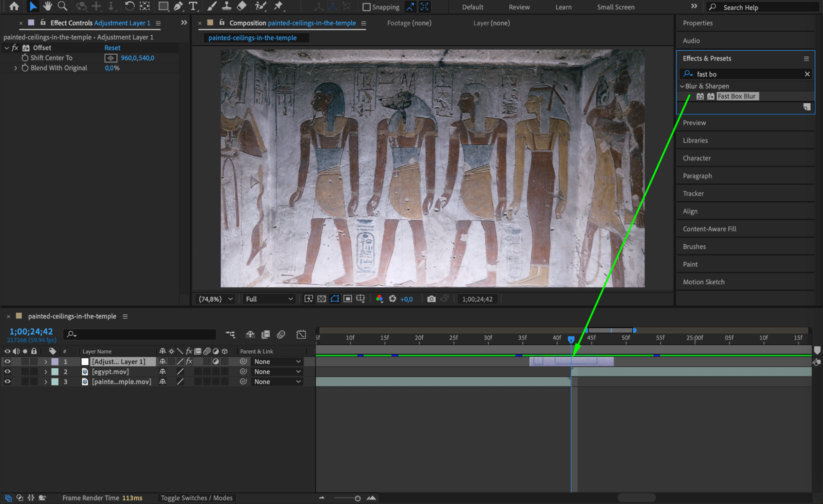
Task: Toggle fx switch on Adjustment Layer 1
Action: tap(189, 362)
